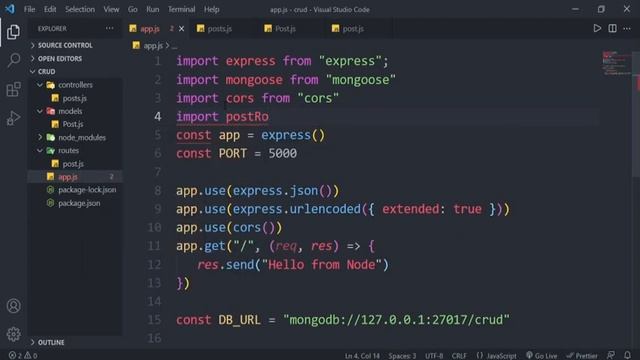Open the Go menu
The image size is (640, 360).
coord(133,9)
